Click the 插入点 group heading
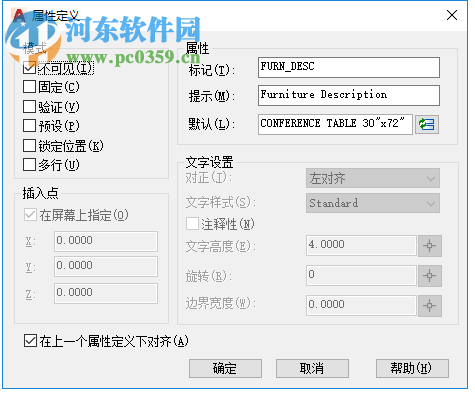Image resolution: width=475 pixels, height=393 pixels. click(40, 193)
